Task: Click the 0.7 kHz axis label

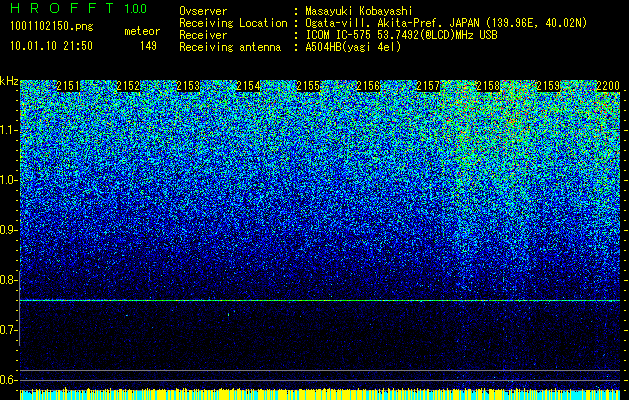Action: click(x=7, y=330)
